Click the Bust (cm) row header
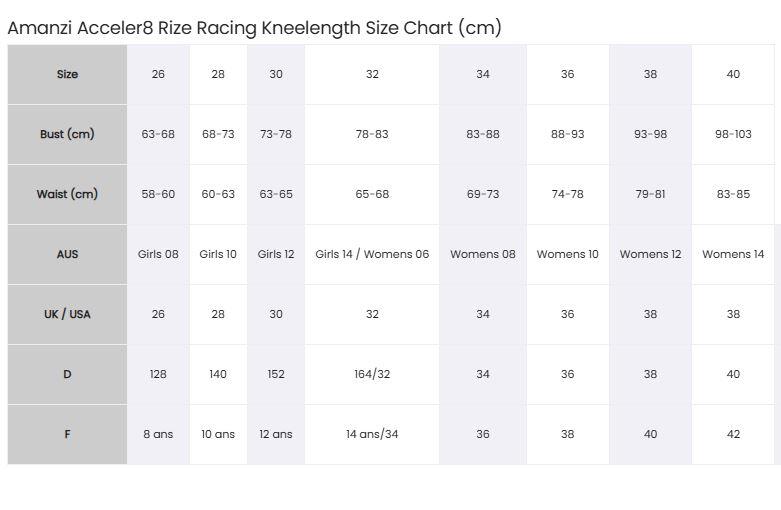781x510 pixels. (67, 134)
